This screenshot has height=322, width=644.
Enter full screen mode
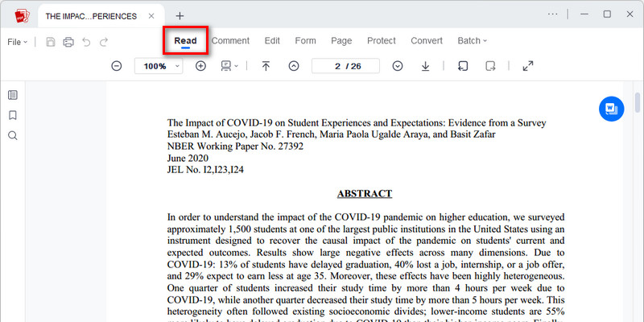(x=528, y=66)
